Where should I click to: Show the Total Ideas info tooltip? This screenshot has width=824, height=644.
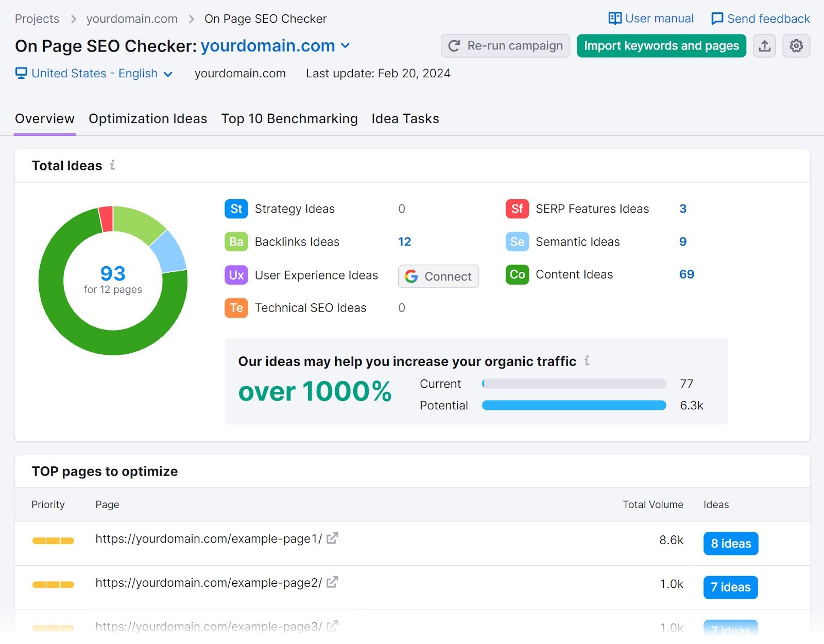click(113, 165)
